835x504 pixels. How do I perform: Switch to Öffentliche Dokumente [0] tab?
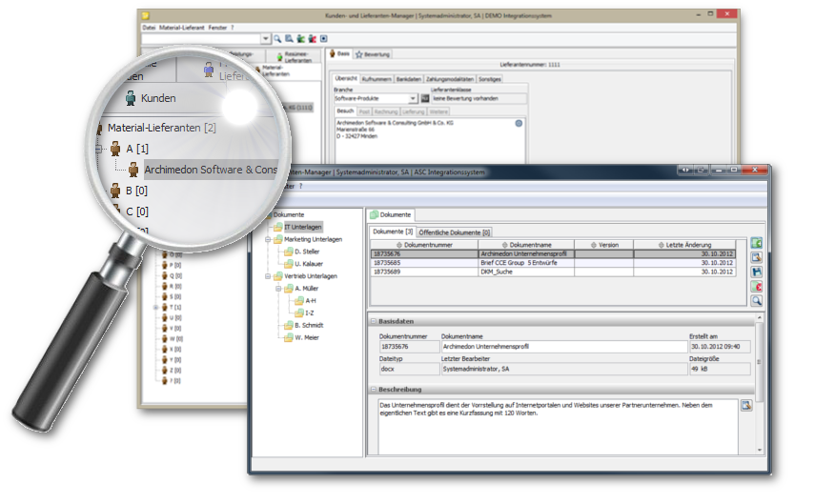point(455,233)
